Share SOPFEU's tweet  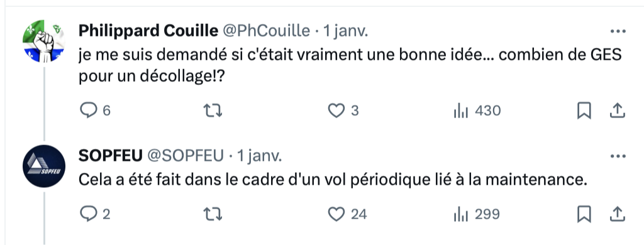618,214
